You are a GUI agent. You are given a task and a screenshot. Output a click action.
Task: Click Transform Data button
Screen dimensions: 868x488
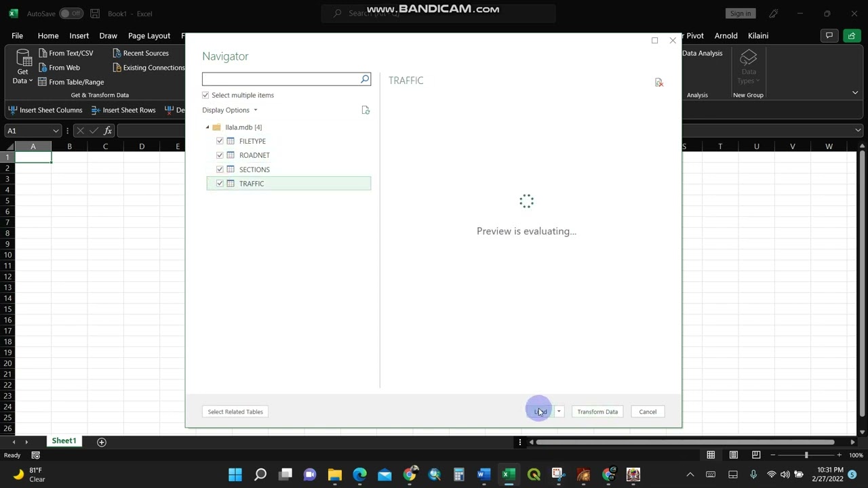tap(597, 411)
